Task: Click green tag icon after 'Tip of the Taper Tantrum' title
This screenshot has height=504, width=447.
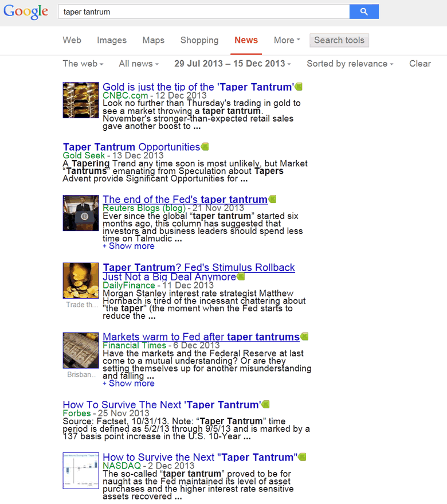Action: tap(299, 87)
